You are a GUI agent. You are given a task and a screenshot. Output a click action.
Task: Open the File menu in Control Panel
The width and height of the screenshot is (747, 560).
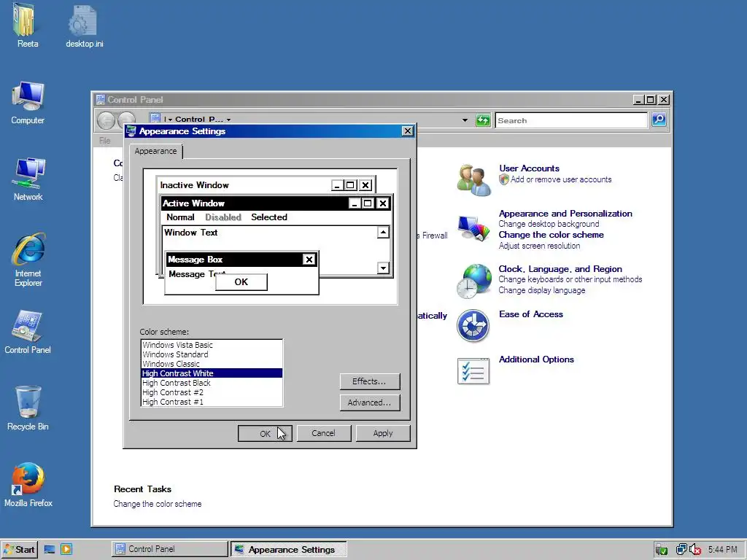[105, 141]
